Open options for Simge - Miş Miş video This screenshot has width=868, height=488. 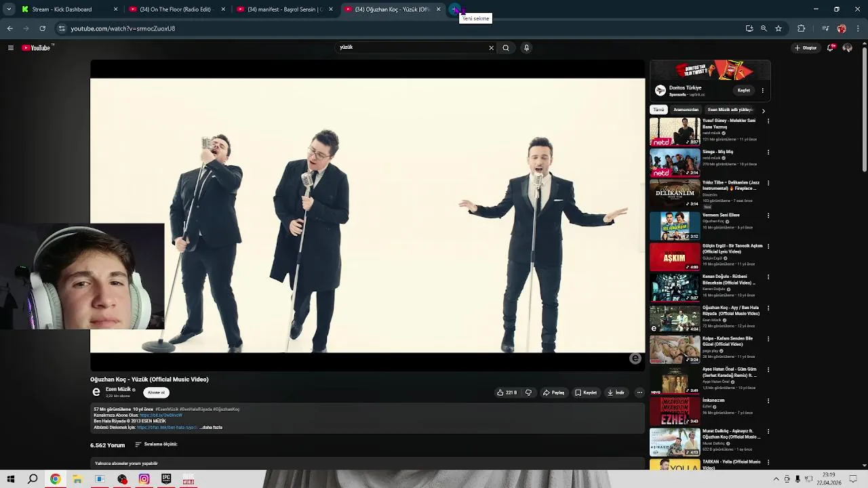(768, 152)
